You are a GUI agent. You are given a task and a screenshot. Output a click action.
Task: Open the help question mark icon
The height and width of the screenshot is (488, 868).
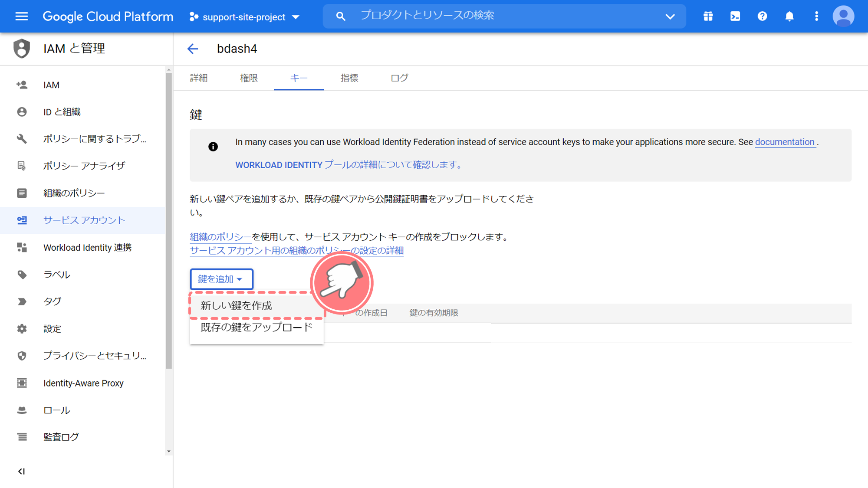pyautogui.click(x=762, y=16)
